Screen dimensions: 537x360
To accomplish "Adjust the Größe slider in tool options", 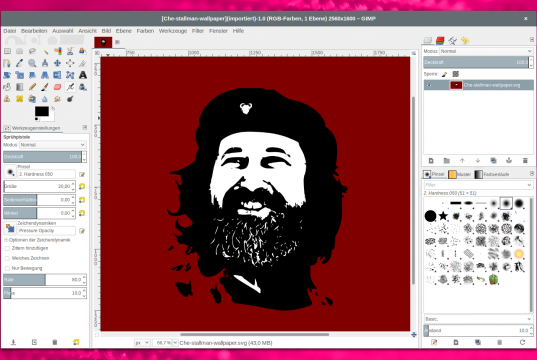I will click(39, 186).
